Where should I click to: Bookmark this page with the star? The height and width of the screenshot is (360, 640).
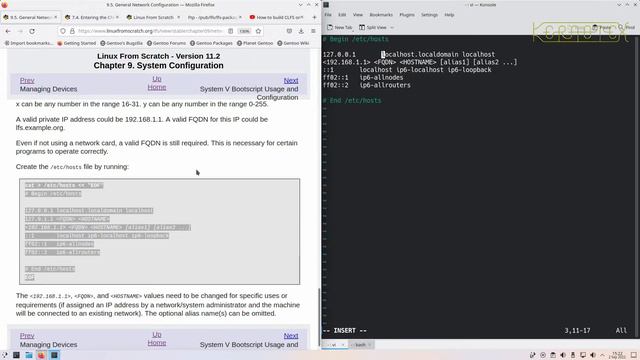258,31
